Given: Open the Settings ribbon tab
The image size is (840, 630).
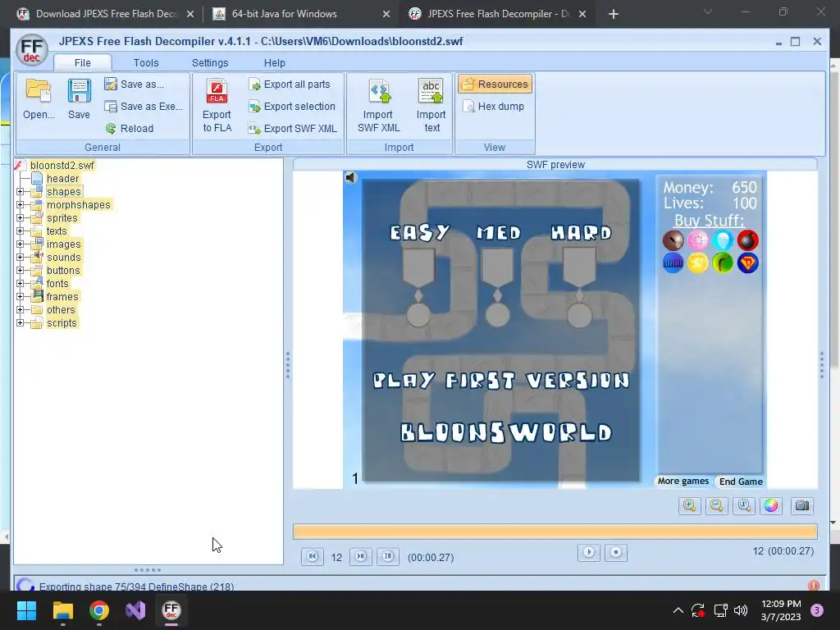Looking at the screenshot, I should pos(210,62).
